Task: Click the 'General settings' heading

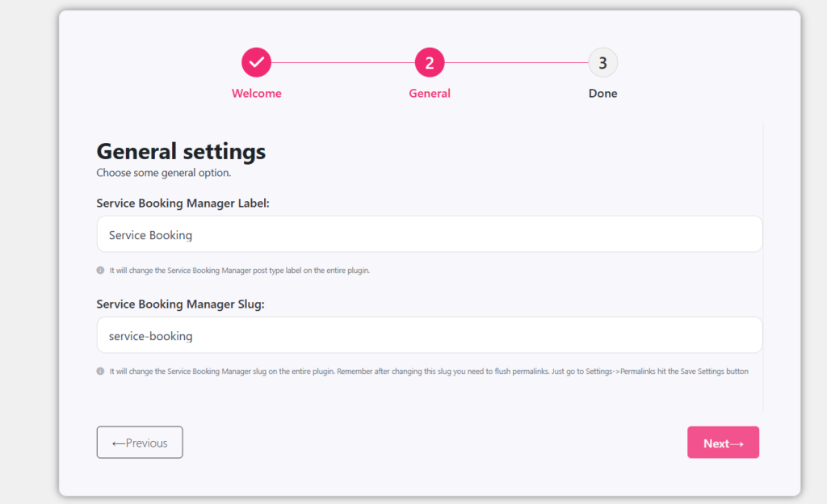Action: (180, 151)
